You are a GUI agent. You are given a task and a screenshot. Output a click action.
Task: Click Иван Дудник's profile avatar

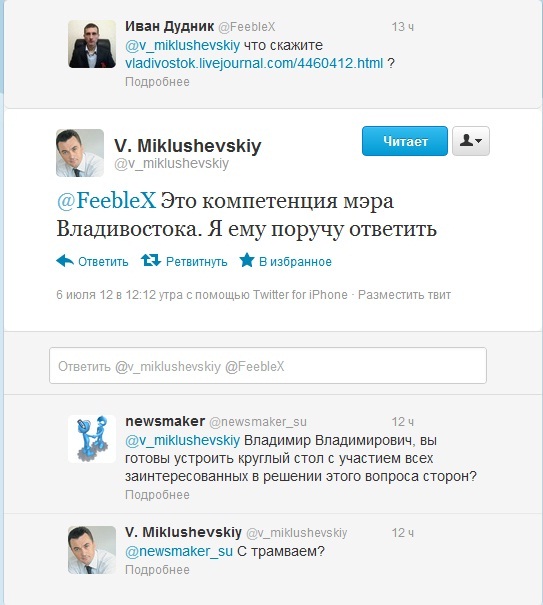tap(92, 44)
